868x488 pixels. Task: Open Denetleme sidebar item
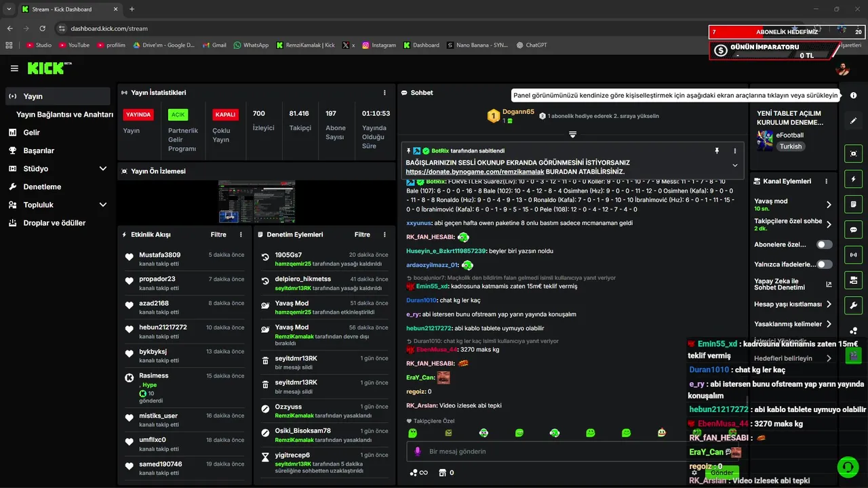(58, 187)
